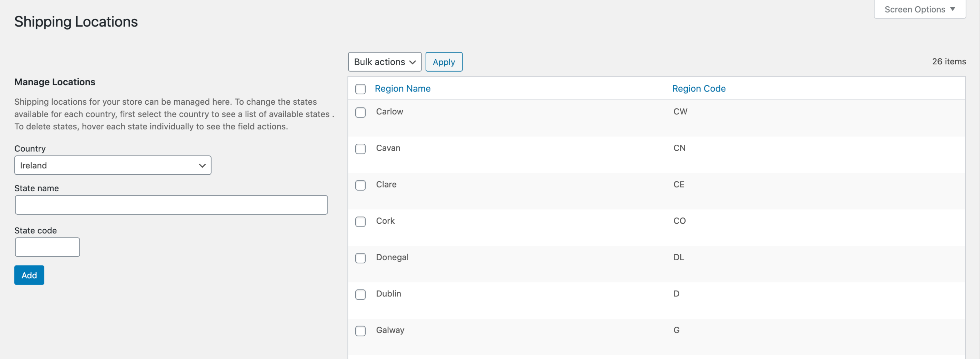Image resolution: width=980 pixels, height=359 pixels.
Task: Expand the Screen Options panel
Action: (919, 9)
